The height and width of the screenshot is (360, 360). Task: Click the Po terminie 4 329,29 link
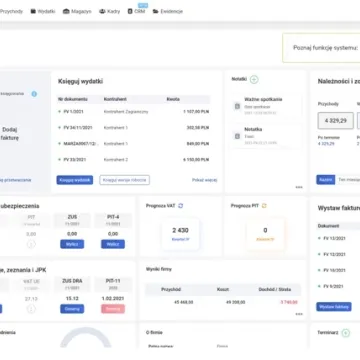coord(327,144)
